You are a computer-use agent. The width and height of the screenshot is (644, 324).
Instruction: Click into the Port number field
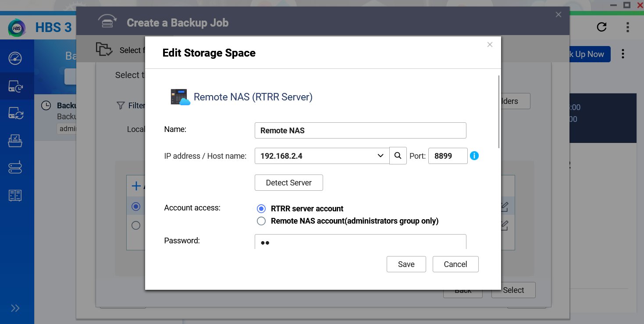coord(448,156)
